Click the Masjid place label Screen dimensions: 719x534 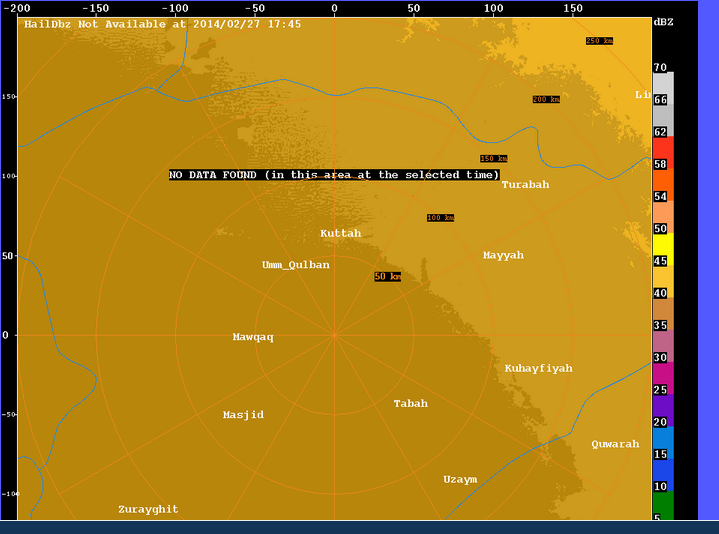pos(243,415)
